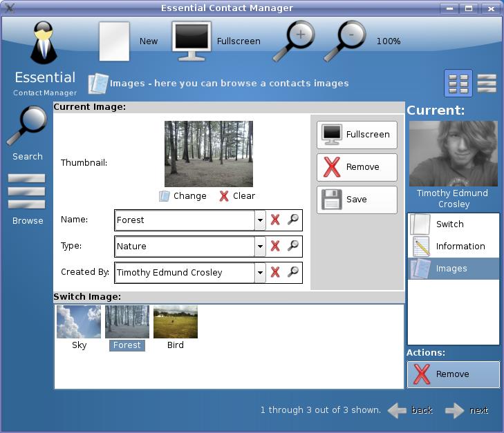Click Timothy Edmund Crosley contact photo

[454, 153]
